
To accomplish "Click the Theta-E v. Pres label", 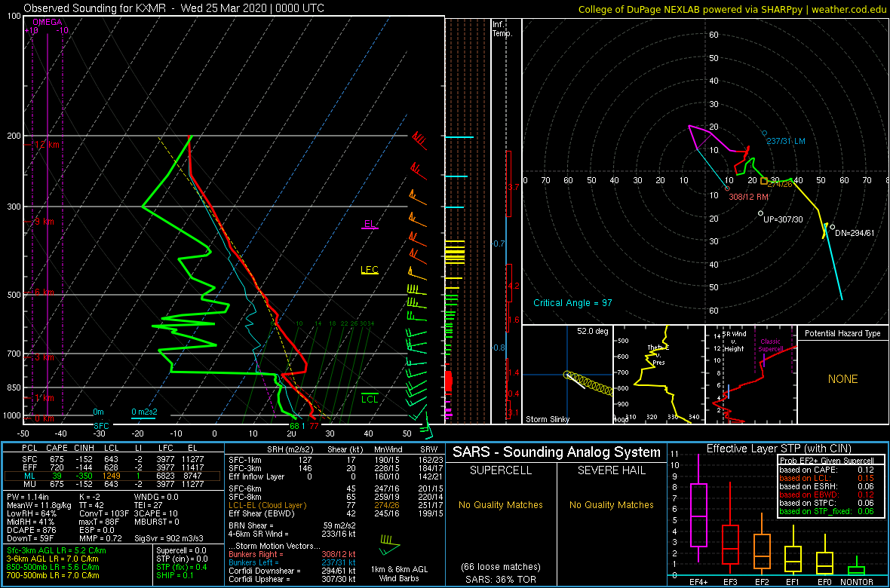I will (x=657, y=355).
